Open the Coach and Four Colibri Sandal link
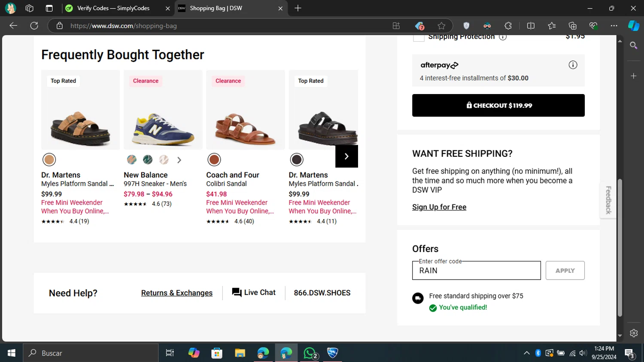 click(x=233, y=179)
